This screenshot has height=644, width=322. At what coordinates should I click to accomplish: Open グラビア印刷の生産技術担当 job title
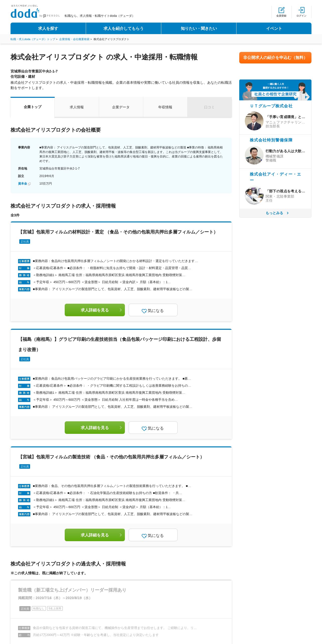(x=120, y=344)
